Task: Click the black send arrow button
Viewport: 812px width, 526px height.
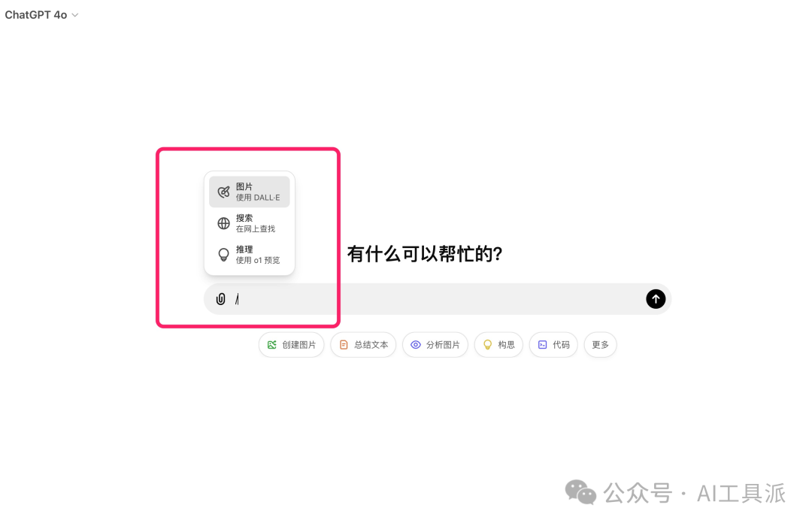Action: (656, 299)
